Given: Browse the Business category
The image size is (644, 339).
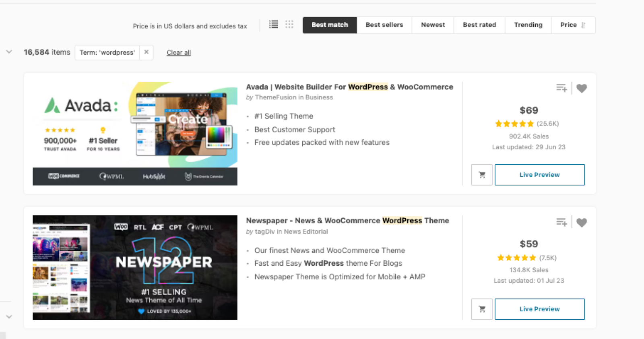Looking at the screenshot, I should (x=319, y=97).
